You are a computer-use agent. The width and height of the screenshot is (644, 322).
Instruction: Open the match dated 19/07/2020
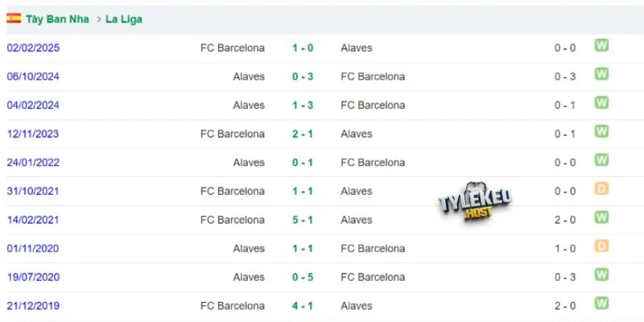coord(33,277)
